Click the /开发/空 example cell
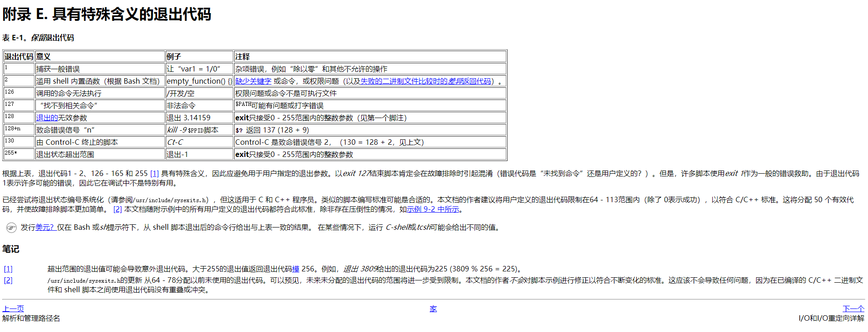This screenshot has height=332, width=868. 199,93
